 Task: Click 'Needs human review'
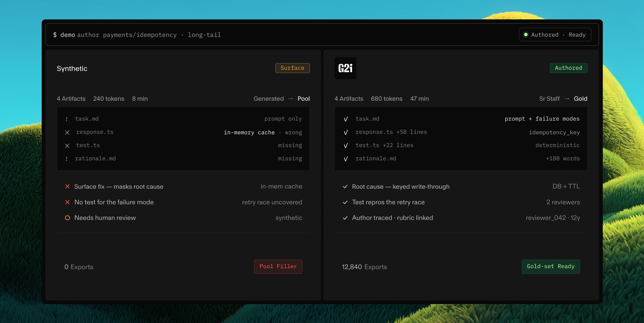(x=105, y=218)
